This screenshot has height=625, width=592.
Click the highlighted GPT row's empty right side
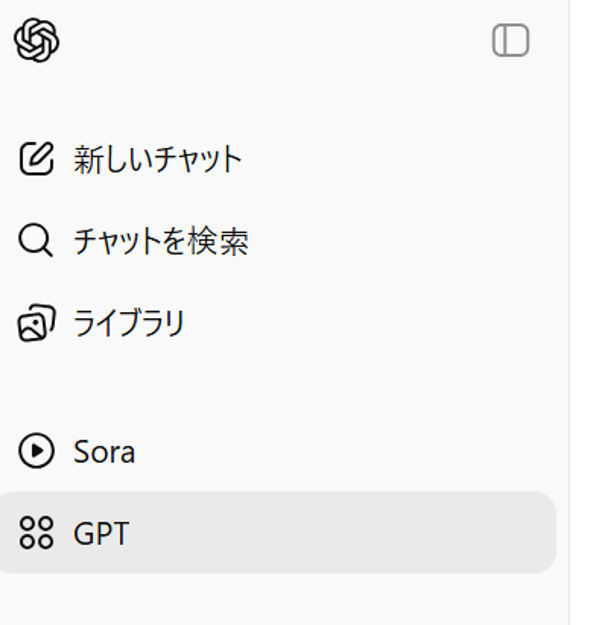click(343, 533)
